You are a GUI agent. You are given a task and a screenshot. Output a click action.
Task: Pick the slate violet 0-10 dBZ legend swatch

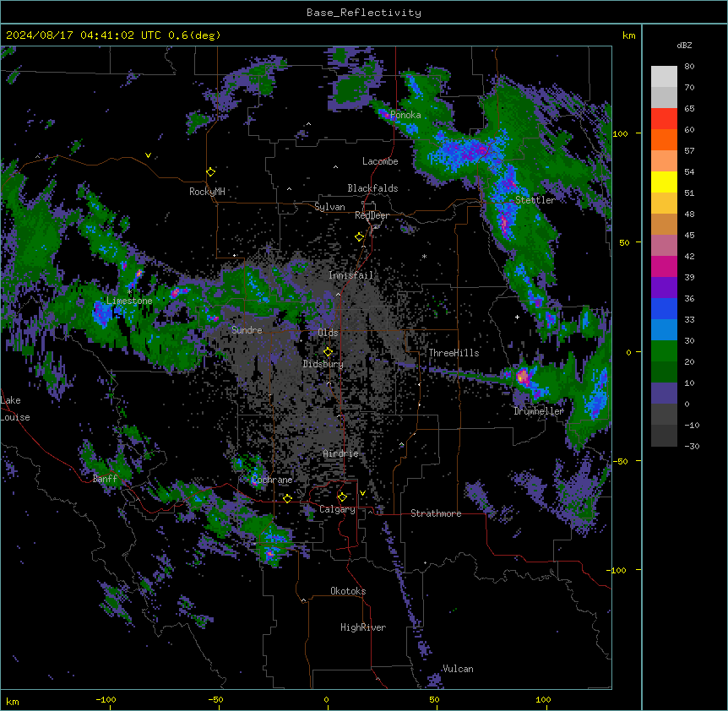point(664,393)
